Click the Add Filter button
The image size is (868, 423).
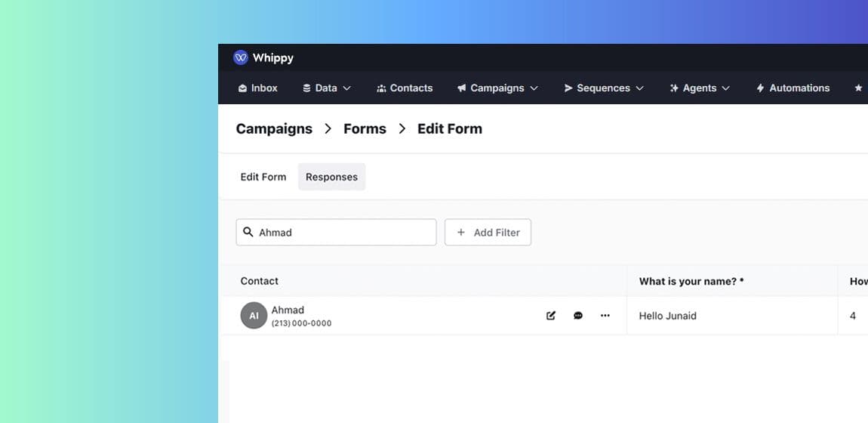pos(488,233)
